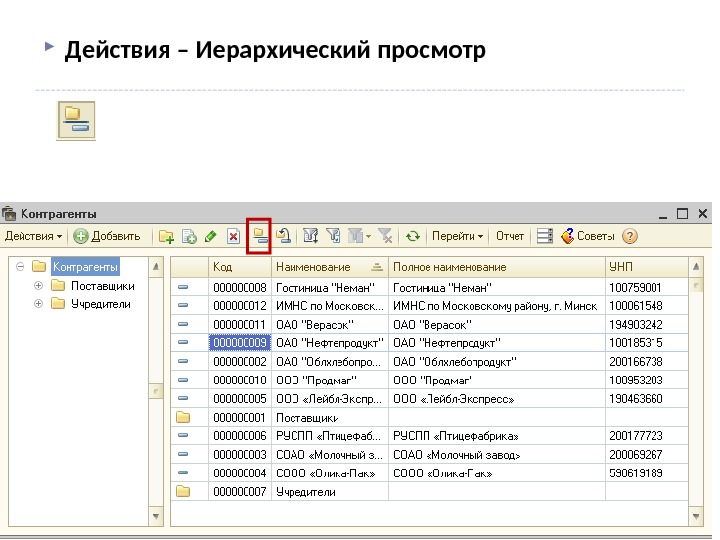Click the list settings icon before Советы
This screenshot has width=720, height=540.
[x=545, y=236]
